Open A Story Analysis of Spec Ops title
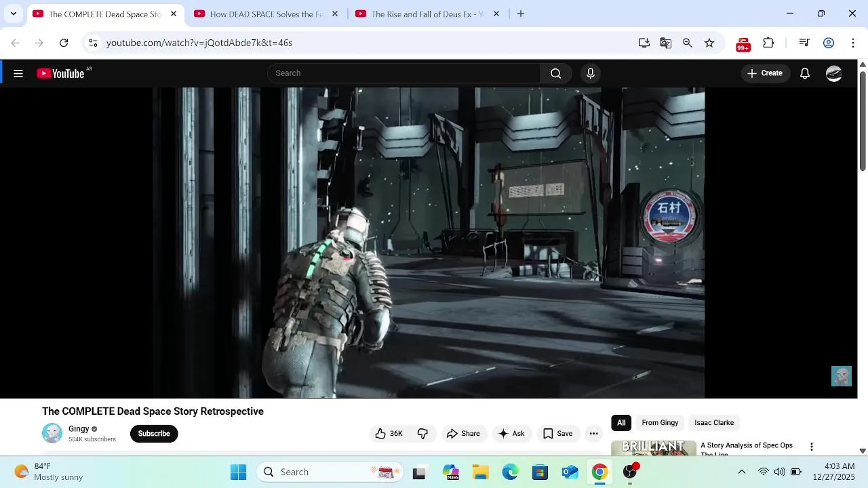Screen dimensions: 868x488 [747, 449]
